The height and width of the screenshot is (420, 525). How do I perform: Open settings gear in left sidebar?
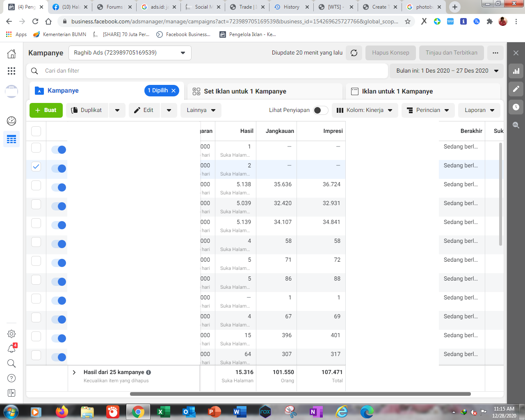click(x=11, y=334)
